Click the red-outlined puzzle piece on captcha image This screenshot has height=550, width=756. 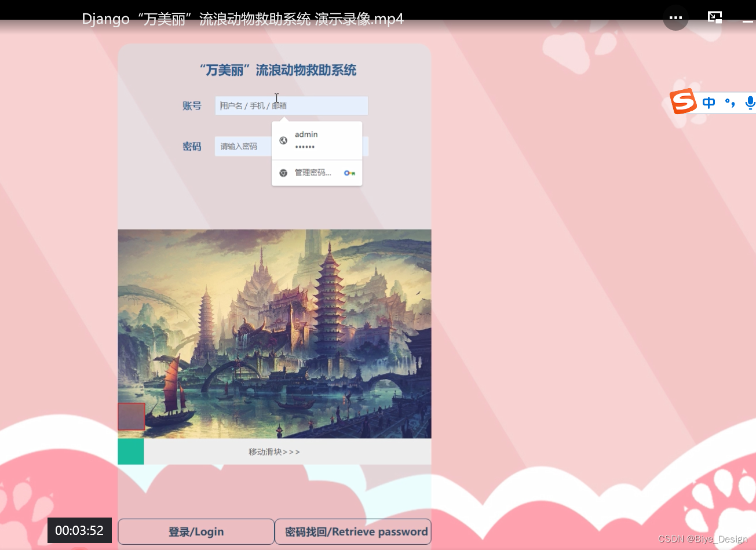coord(132,417)
